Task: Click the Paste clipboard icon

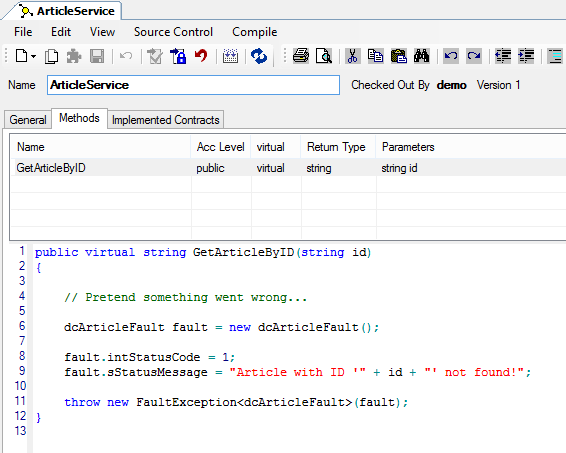Action: (399, 56)
